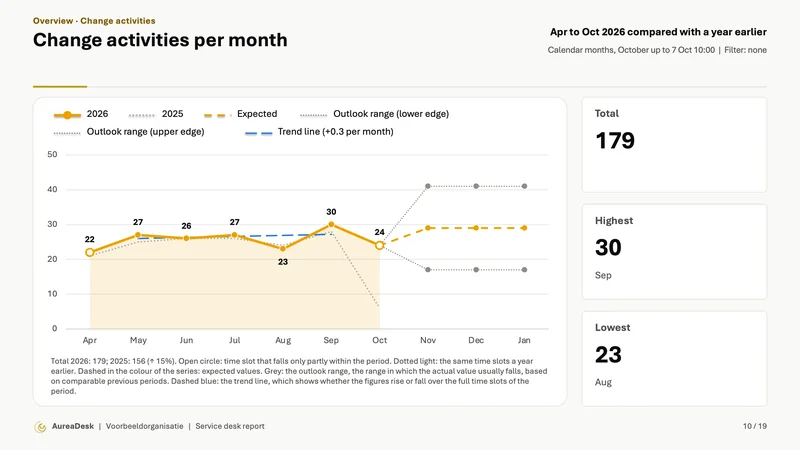Viewport: 800px width, 450px height.
Task: Click the Apr x-axis label
Action: pos(90,340)
